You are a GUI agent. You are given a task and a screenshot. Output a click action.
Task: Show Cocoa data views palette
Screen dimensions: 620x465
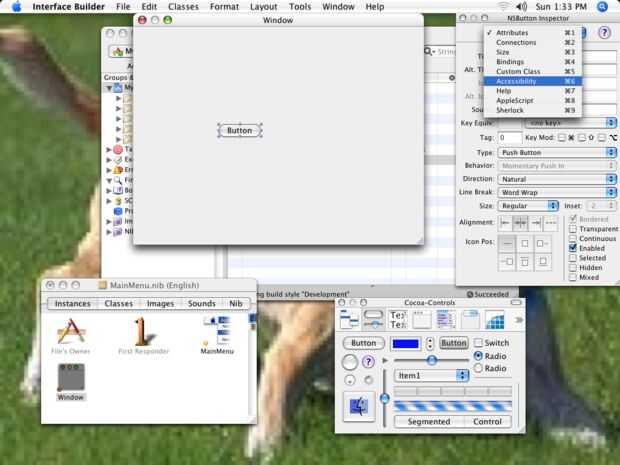[446, 319]
